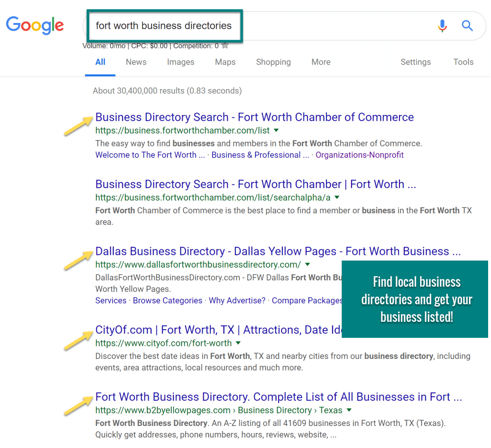Click the Google logo
Image resolution: width=491 pixels, height=448 pixels.
point(35,25)
